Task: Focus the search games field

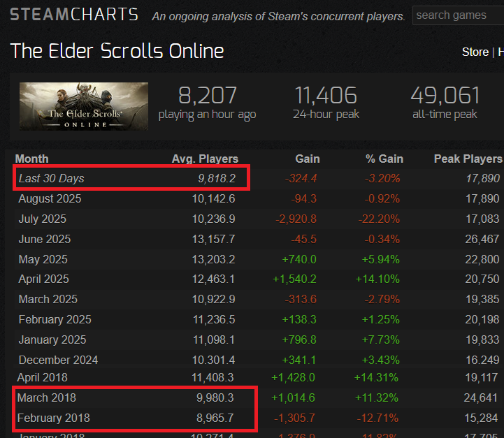Action: pyautogui.click(x=458, y=15)
